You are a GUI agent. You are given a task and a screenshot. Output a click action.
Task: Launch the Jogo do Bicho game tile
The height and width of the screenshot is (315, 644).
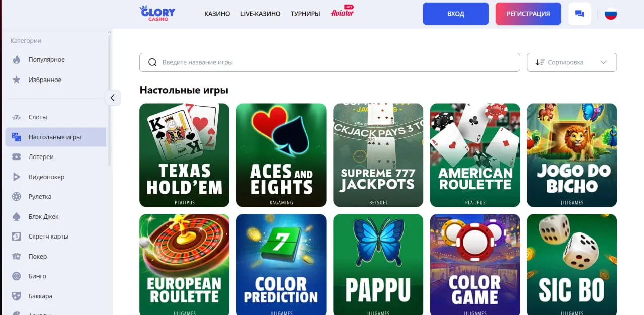(x=572, y=155)
